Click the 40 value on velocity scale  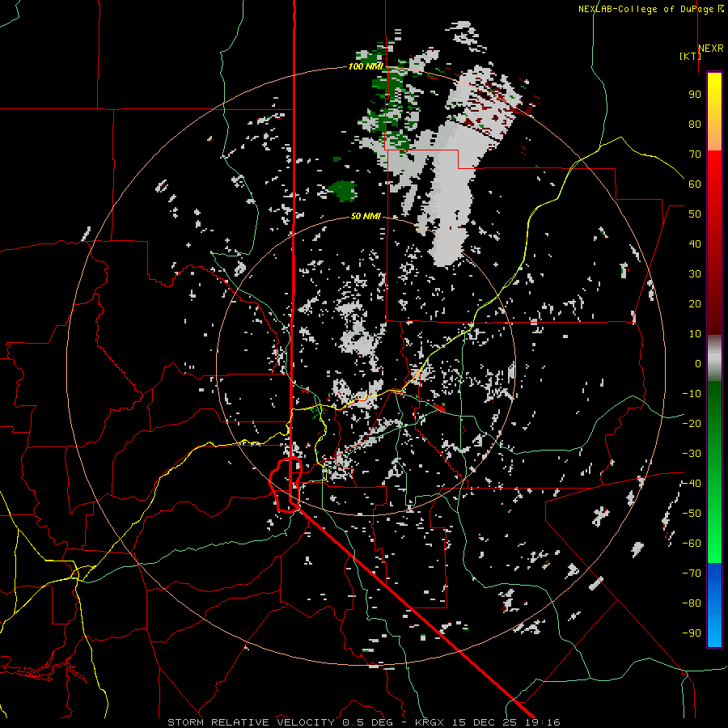(695, 243)
